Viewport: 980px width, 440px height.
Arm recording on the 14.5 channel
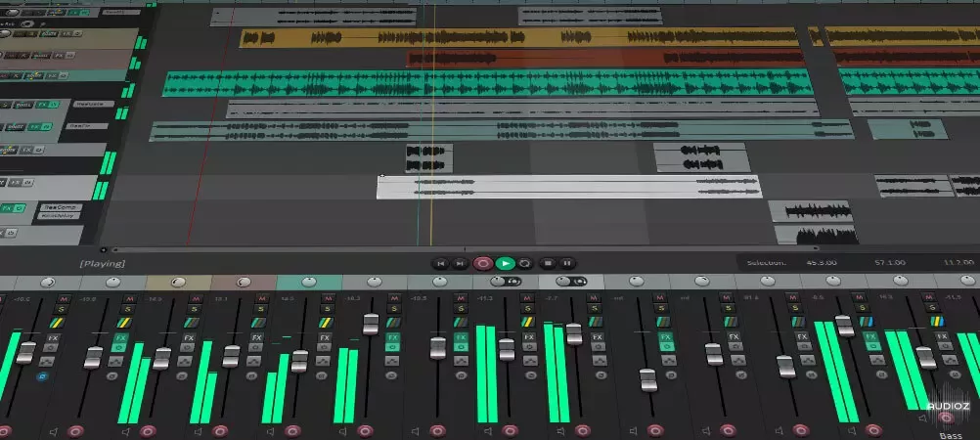point(292,431)
